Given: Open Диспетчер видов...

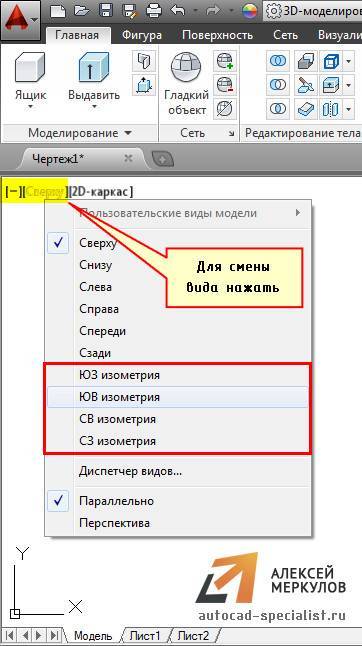Looking at the screenshot, I should click(178, 471).
